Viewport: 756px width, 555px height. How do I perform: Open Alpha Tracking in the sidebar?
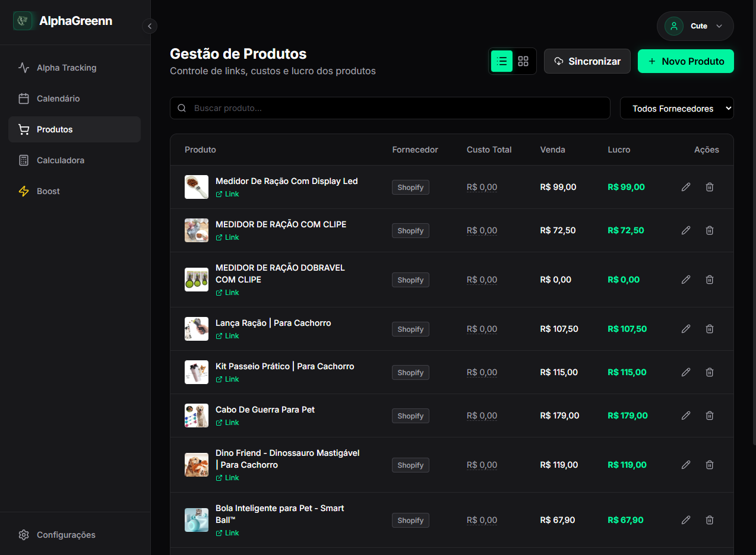[66, 68]
